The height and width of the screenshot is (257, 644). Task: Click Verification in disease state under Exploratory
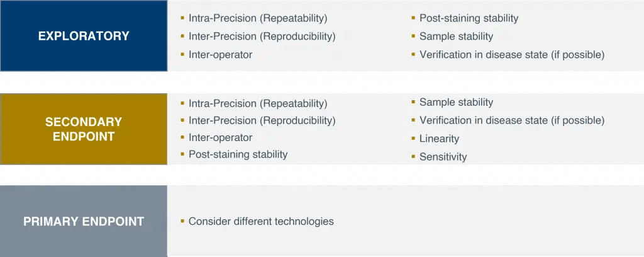(x=511, y=55)
